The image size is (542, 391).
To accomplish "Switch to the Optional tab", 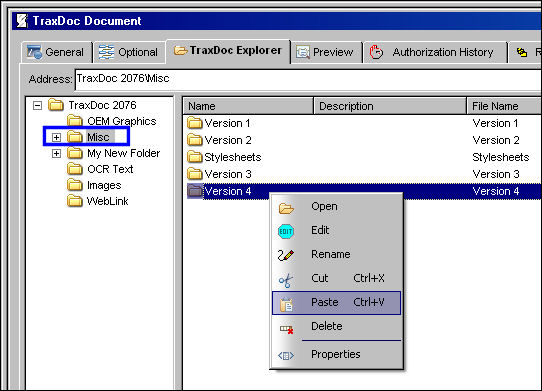I will [x=129, y=52].
